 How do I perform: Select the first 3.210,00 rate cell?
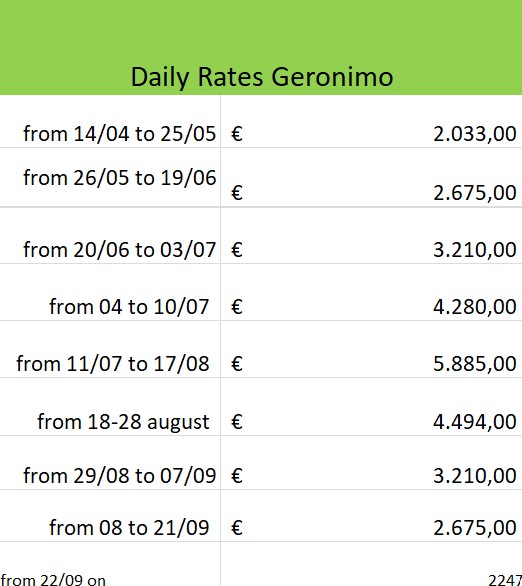click(x=371, y=235)
